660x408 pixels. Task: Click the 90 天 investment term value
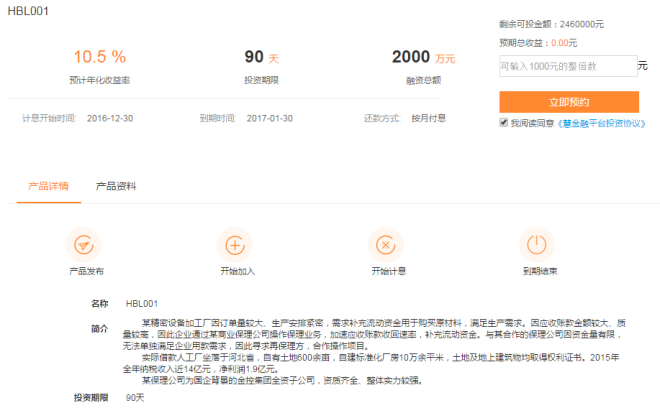(262, 56)
